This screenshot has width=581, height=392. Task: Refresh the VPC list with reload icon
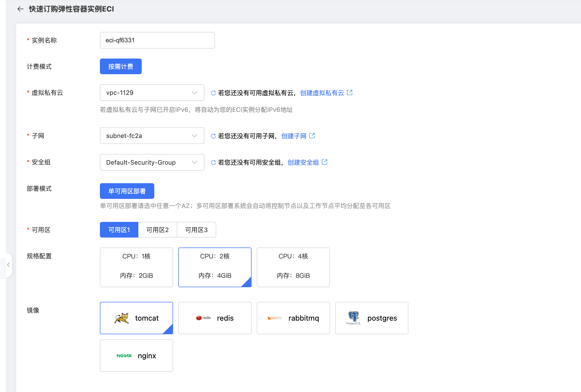pos(213,93)
